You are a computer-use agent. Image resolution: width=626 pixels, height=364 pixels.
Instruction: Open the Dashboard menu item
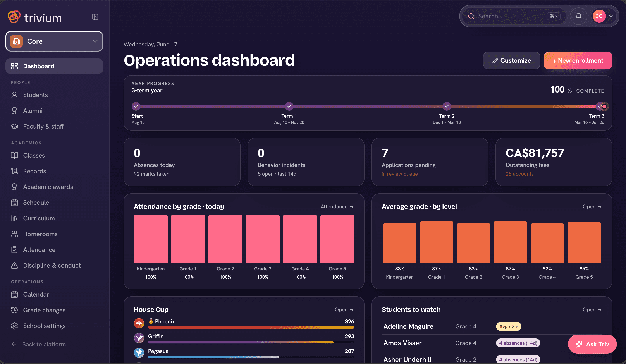[54, 66]
